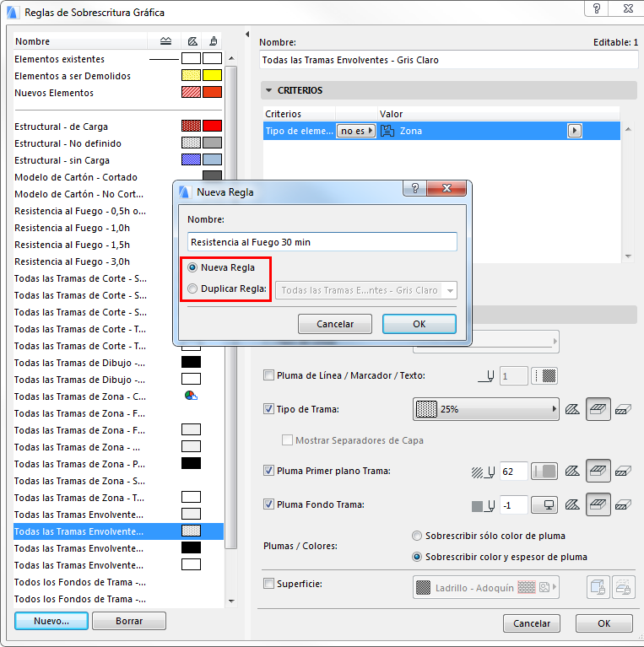Enable the Superficie checkbox
The image size is (644, 647).
[x=268, y=584]
